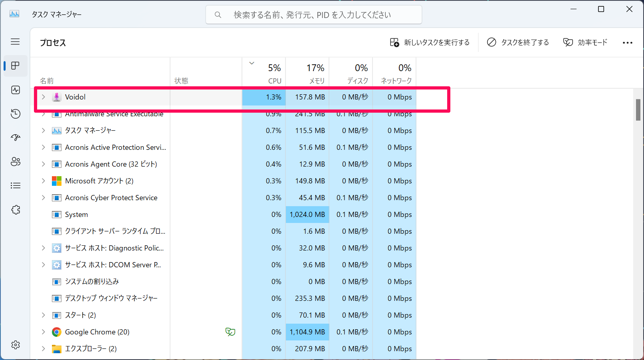Open the Performance sidebar icon

click(x=16, y=90)
